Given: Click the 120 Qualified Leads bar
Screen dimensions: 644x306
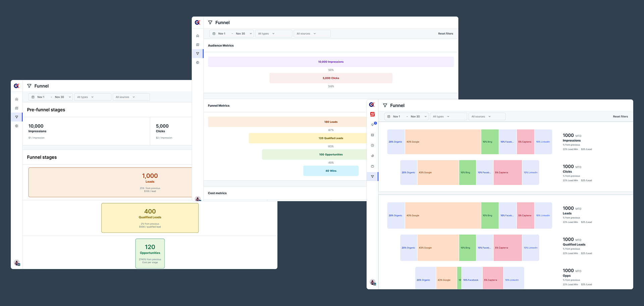Looking at the screenshot, I should (331, 138).
